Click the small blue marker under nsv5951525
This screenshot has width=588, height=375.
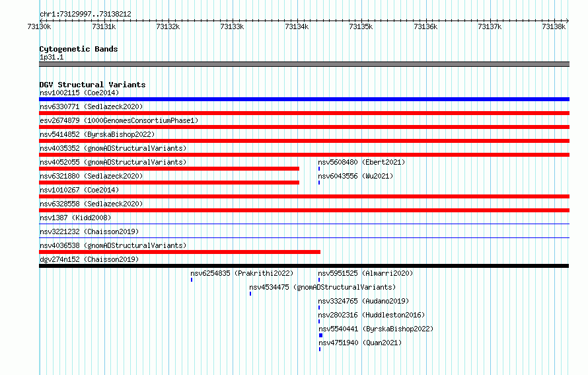pyautogui.click(x=319, y=280)
